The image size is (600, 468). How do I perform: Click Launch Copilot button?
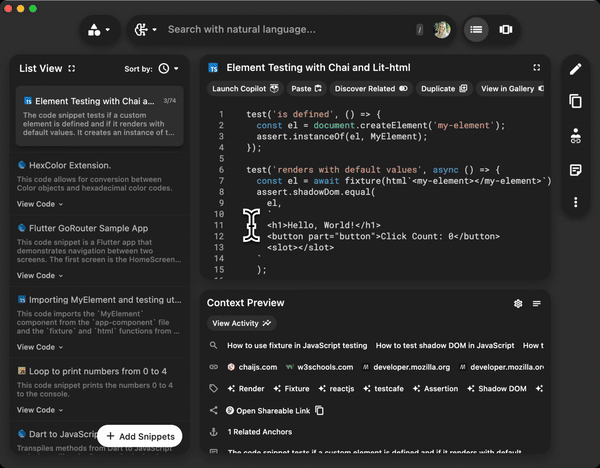pyautogui.click(x=245, y=88)
